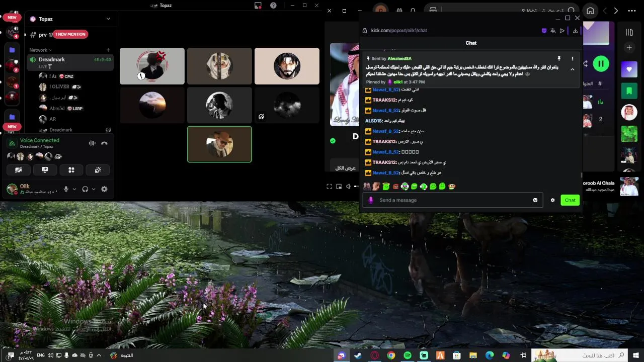Open Spotify from the Windows taskbar
Screen dimensions: 644x362
pyautogui.click(x=408, y=355)
